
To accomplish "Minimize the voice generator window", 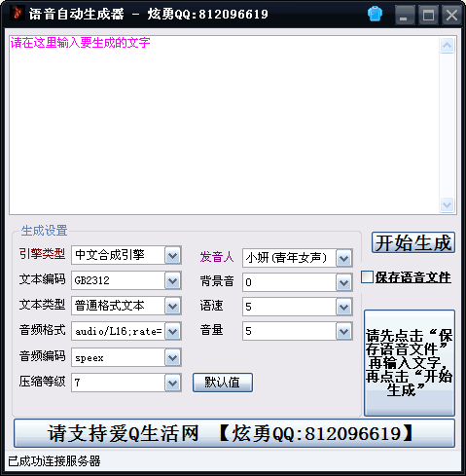I will [x=405, y=15].
